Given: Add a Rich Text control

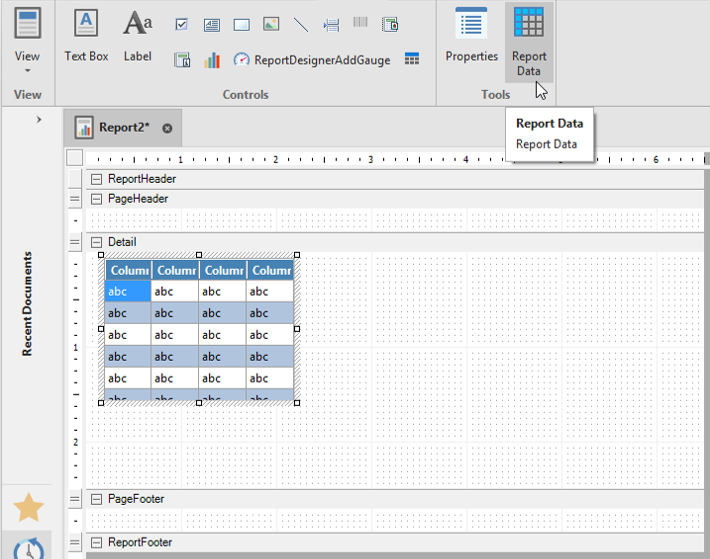Looking at the screenshot, I should pyautogui.click(x=211, y=24).
